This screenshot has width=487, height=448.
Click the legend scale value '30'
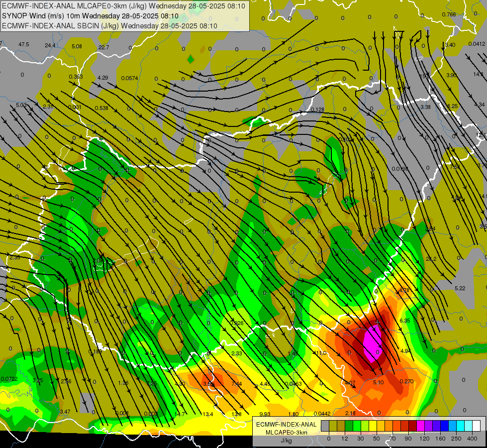pyautogui.click(x=361, y=439)
